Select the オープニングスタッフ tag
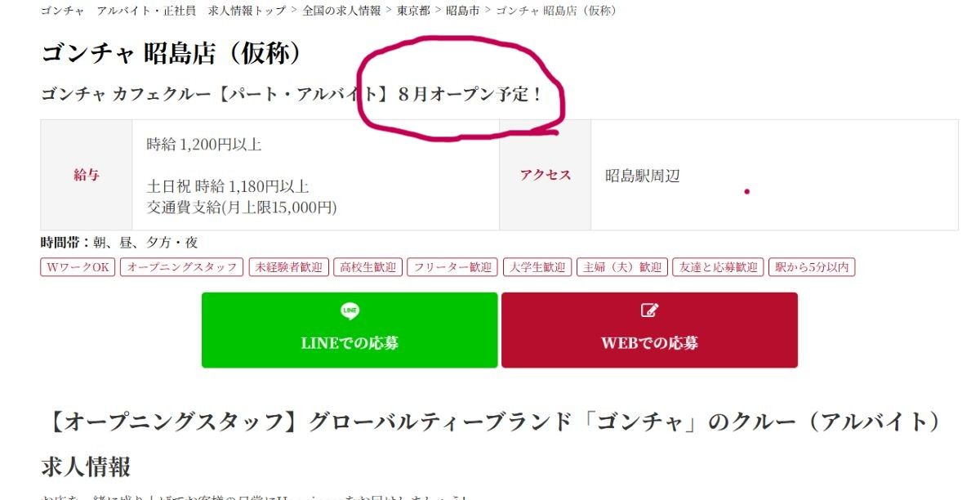 (182, 267)
